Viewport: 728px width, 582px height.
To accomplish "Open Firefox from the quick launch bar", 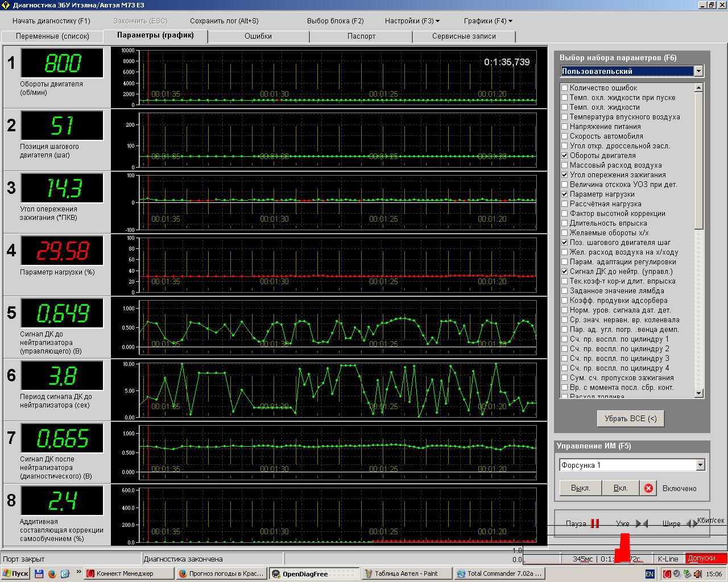I will click(x=52, y=573).
